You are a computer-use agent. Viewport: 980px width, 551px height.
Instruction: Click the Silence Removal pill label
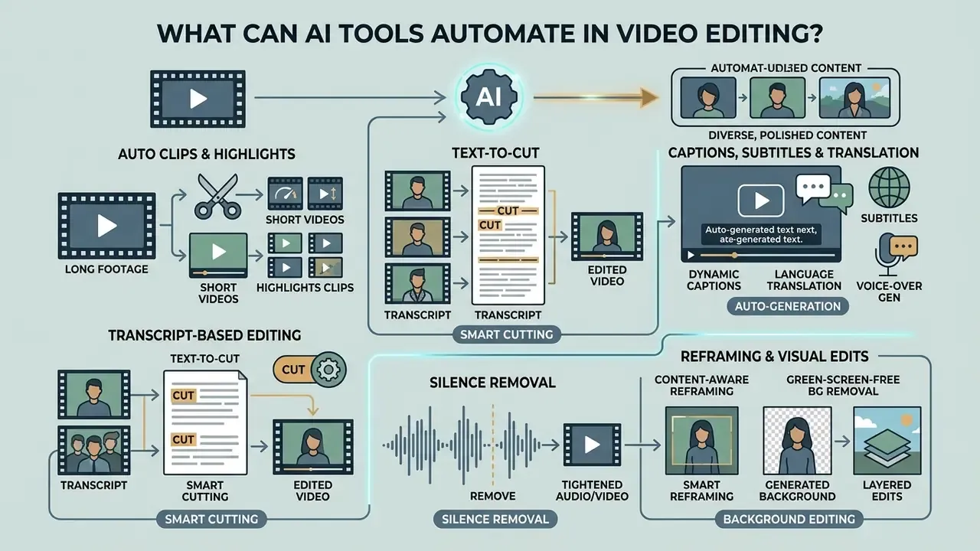495,519
